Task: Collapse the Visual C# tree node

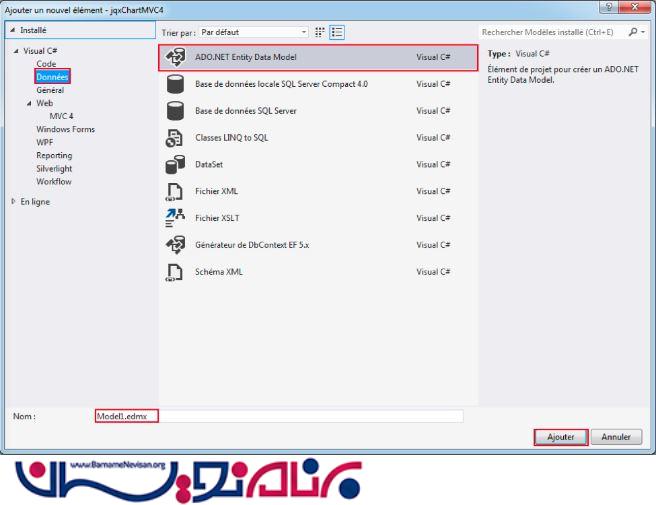Action: pos(14,51)
